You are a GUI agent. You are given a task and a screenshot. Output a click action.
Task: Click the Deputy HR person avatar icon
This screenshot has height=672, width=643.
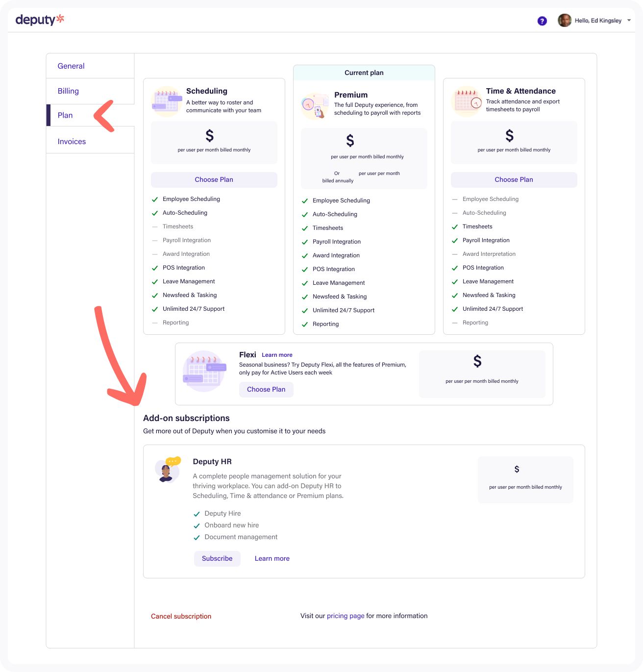click(x=167, y=470)
